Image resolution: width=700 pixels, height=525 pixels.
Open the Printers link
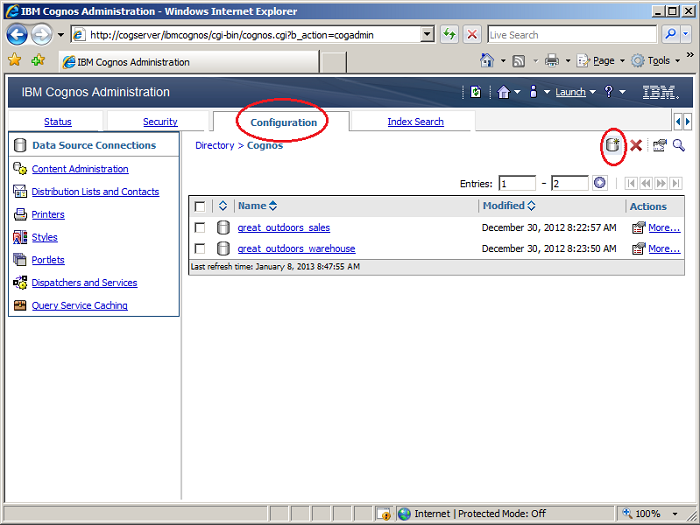[x=48, y=214]
